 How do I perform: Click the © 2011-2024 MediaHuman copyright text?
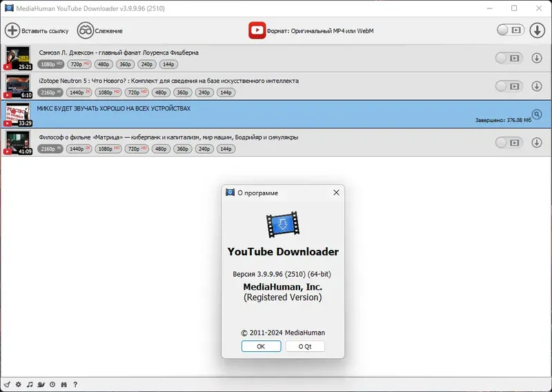tap(283, 333)
